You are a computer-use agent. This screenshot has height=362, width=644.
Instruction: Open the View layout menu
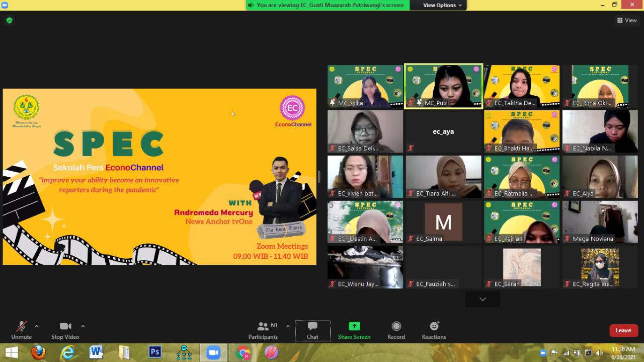(627, 20)
